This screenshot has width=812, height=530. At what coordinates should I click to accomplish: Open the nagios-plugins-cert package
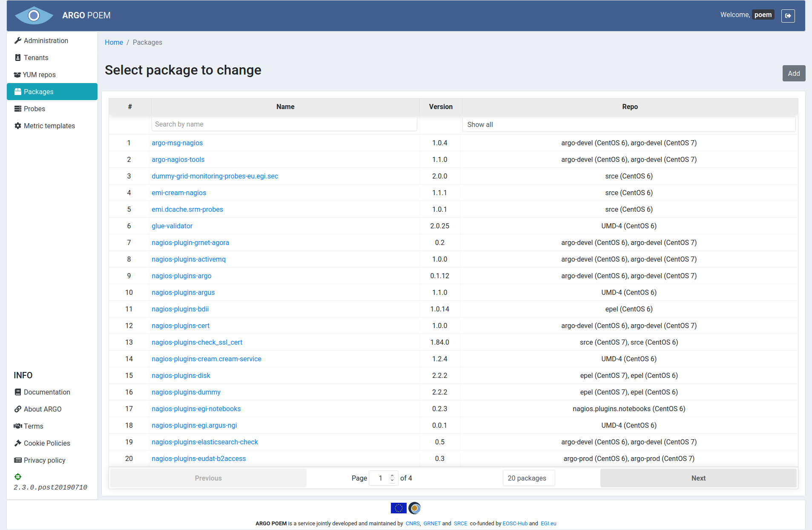coord(181,325)
